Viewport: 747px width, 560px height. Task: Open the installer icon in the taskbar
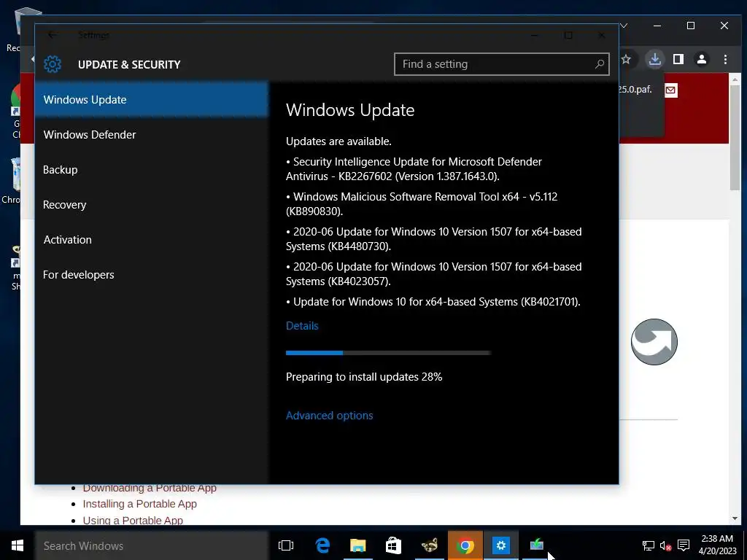coord(537,545)
